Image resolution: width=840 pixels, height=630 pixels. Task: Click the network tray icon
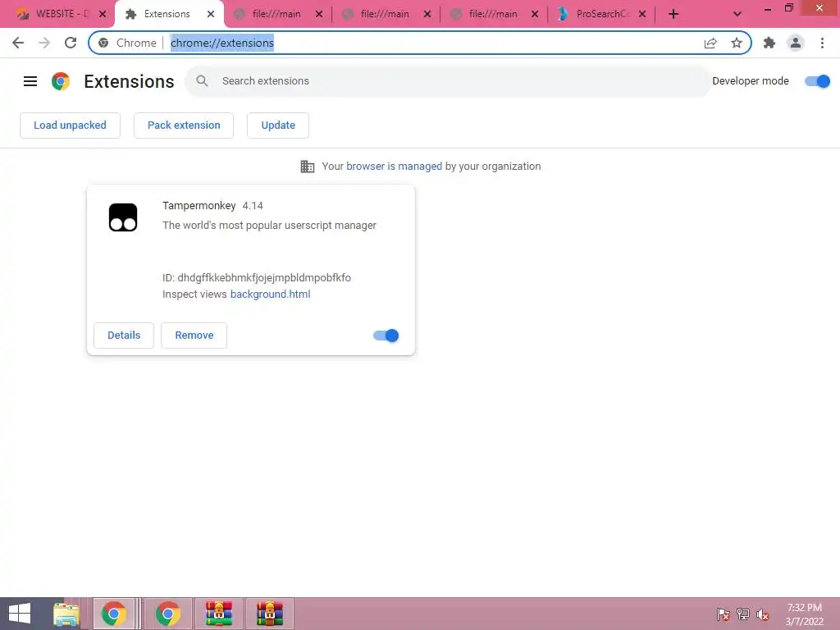(x=743, y=614)
